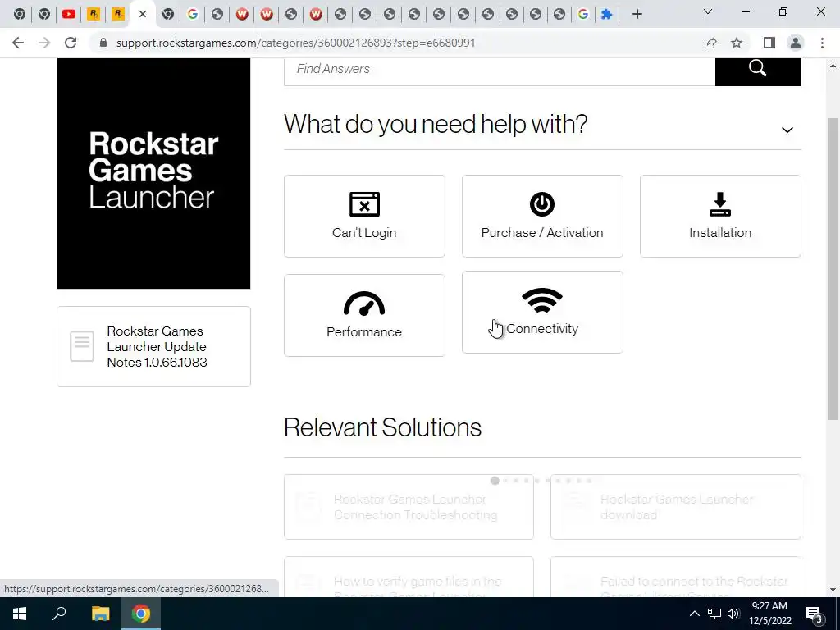Open the Windows Start menu
This screenshot has width=840, height=630.
(20, 614)
